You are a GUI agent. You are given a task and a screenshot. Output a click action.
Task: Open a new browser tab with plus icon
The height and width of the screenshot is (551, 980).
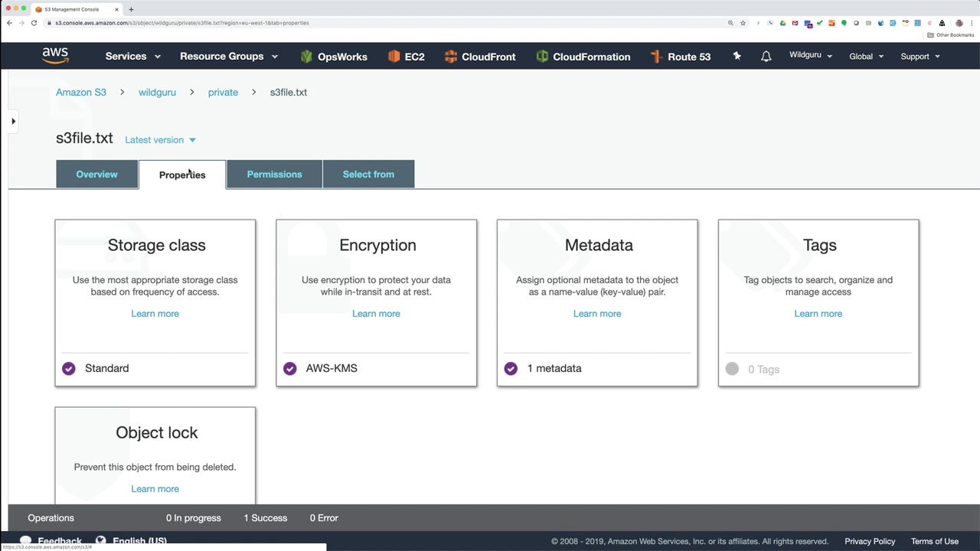(x=131, y=9)
